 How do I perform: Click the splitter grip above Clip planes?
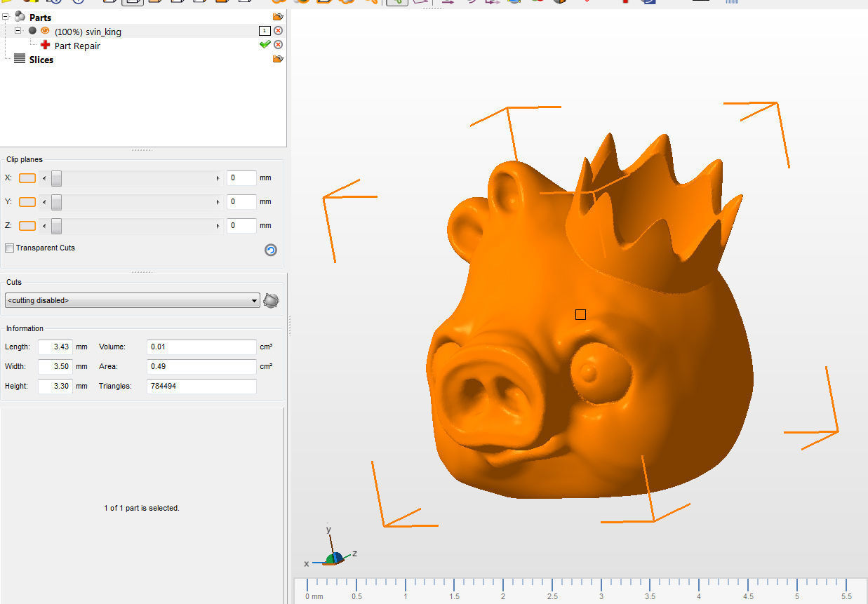pyautogui.click(x=142, y=150)
